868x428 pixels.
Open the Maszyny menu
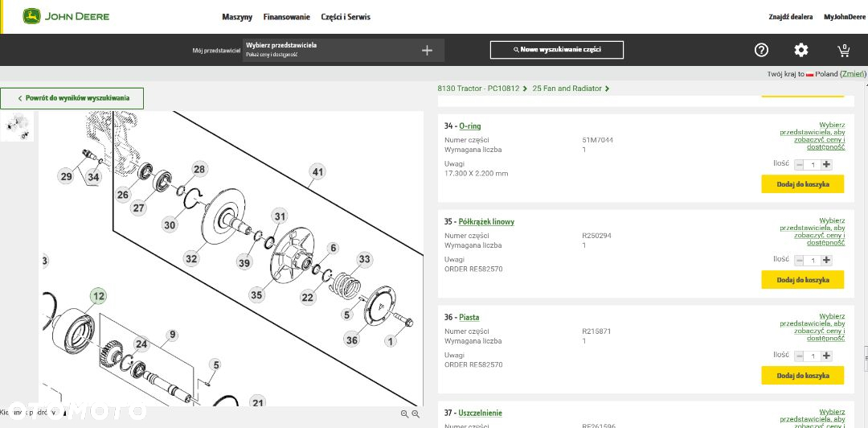coord(237,17)
